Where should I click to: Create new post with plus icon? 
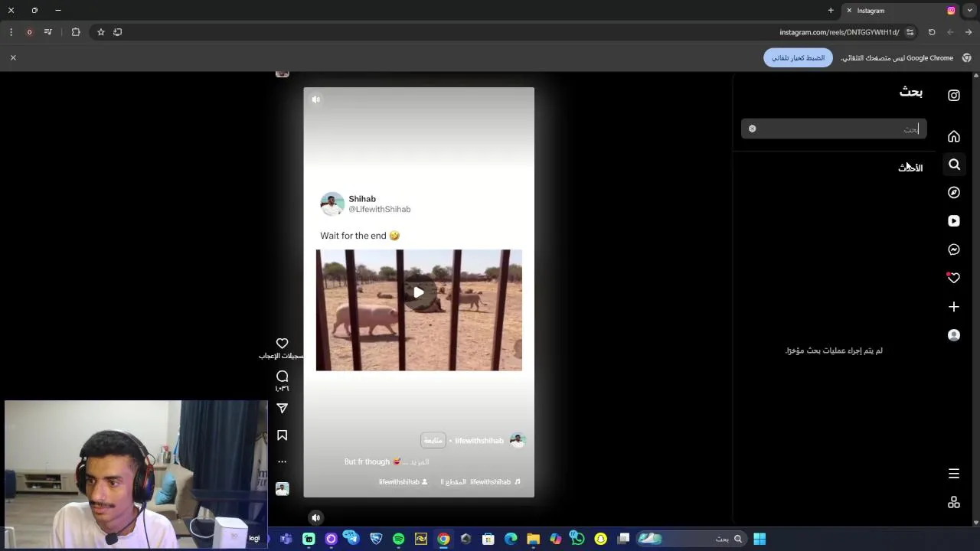[x=954, y=307]
